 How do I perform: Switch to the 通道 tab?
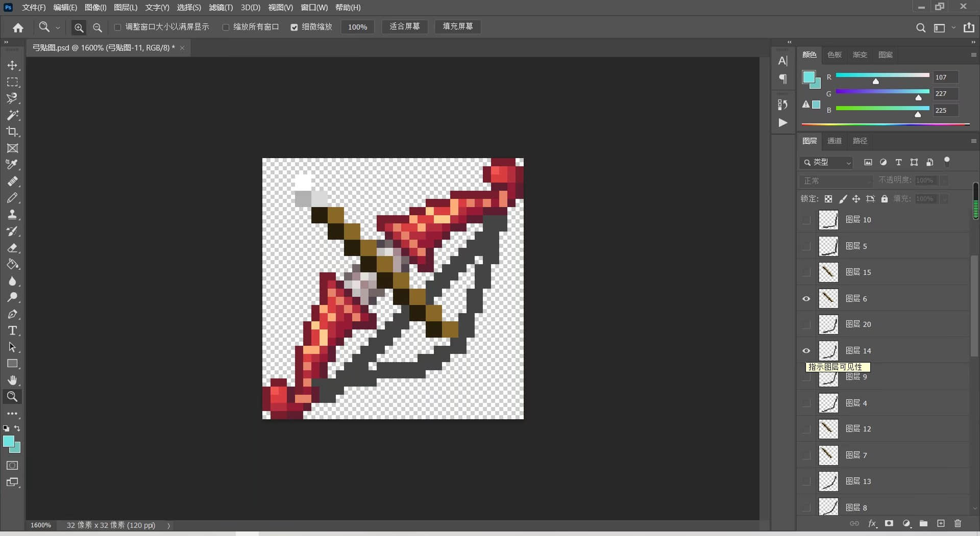coord(835,141)
